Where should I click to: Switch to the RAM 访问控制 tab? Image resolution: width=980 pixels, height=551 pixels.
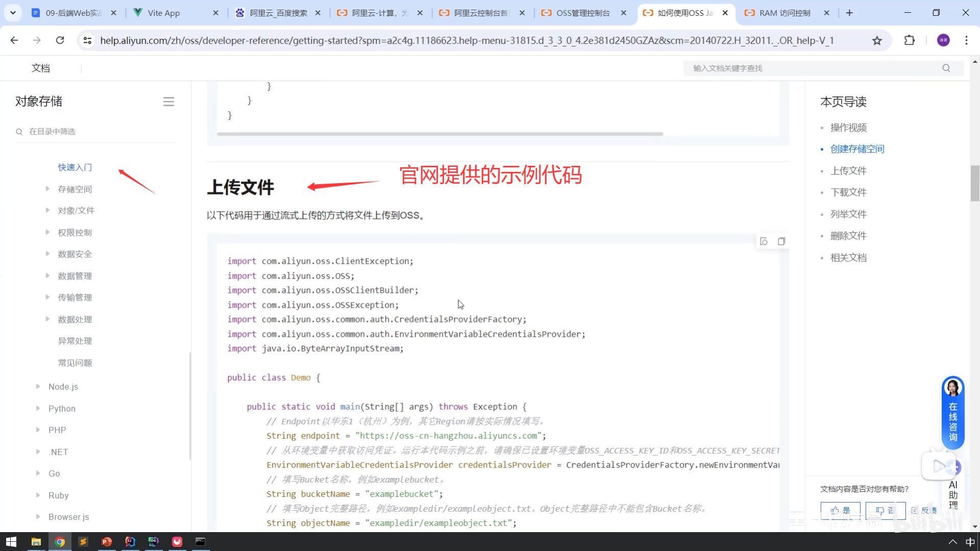[x=784, y=13]
